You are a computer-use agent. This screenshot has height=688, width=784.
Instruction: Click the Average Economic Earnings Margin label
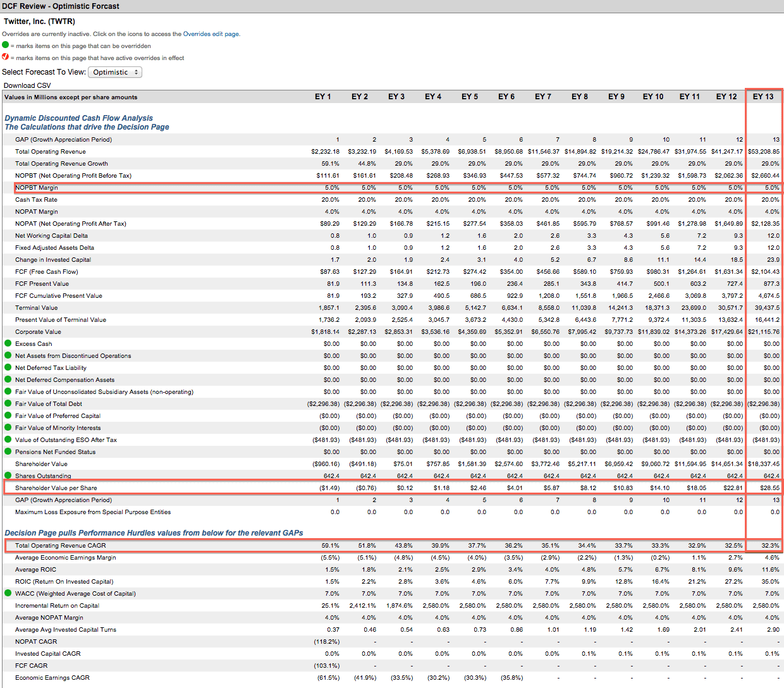(x=66, y=558)
